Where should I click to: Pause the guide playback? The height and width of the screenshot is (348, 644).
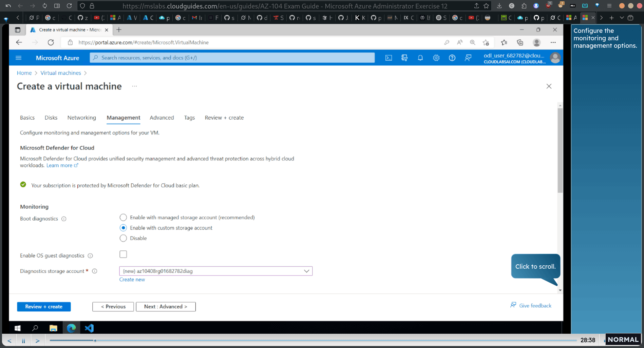(23, 341)
